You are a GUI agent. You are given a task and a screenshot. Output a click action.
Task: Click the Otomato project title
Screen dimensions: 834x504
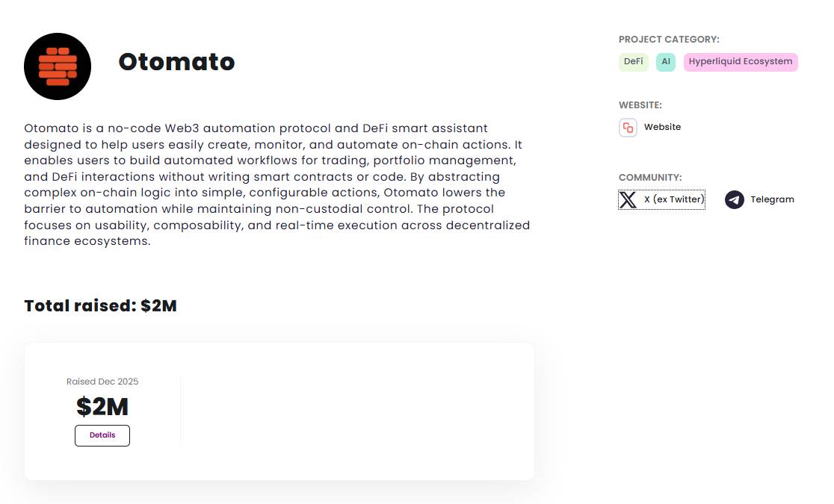pos(176,62)
